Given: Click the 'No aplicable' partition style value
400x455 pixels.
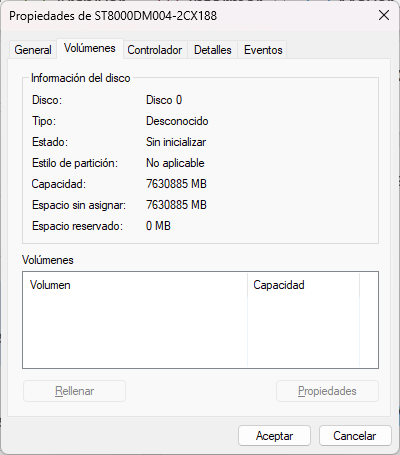Looking at the screenshot, I should [x=175, y=163].
